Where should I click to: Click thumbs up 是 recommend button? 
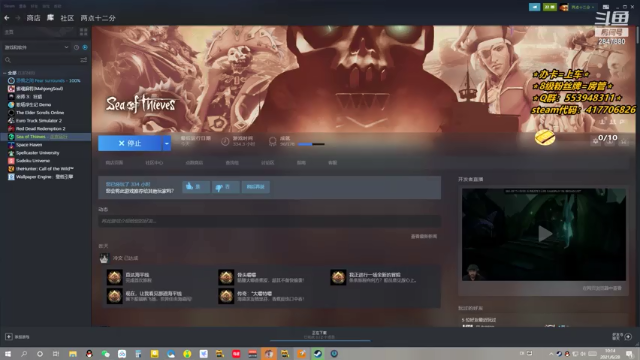[x=196, y=187]
